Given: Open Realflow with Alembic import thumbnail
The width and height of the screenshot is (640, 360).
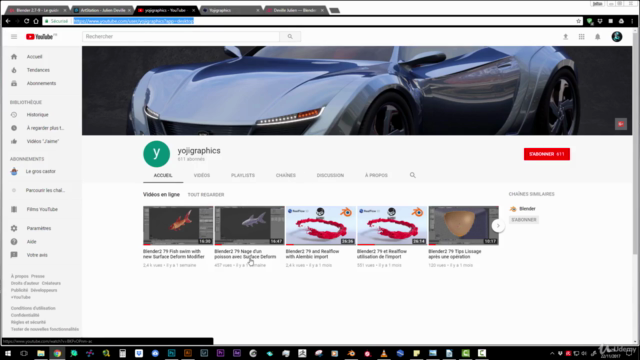Looking at the screenshot, I should 320,225.
